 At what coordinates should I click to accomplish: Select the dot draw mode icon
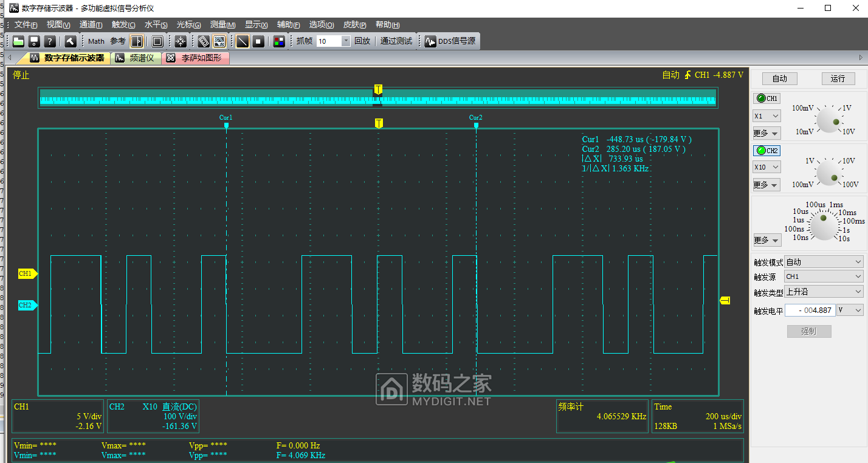click(x=258, y=41)
